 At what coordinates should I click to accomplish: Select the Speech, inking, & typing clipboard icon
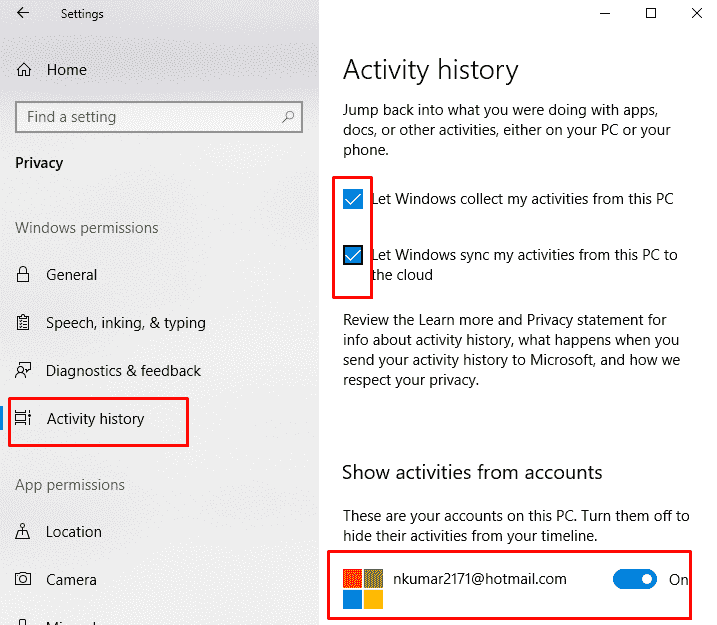(x=23, y=322)
